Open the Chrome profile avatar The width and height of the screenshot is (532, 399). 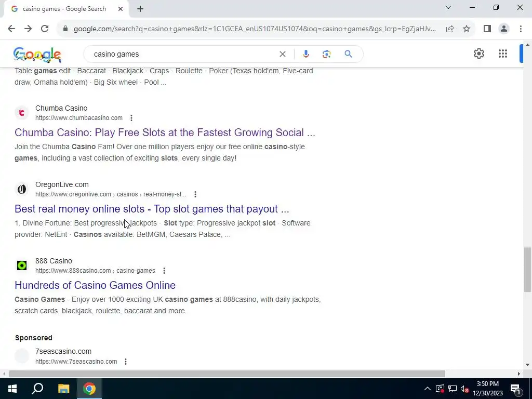tap(504, 29)
